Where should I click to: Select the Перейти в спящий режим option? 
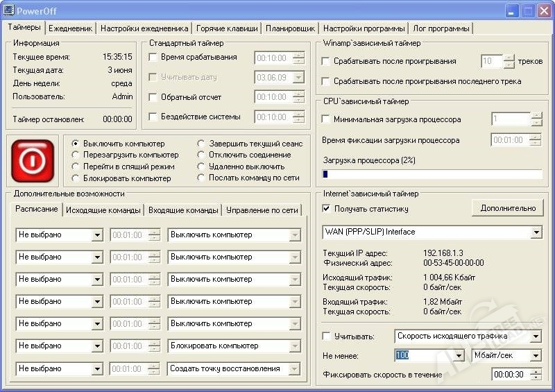76,167
